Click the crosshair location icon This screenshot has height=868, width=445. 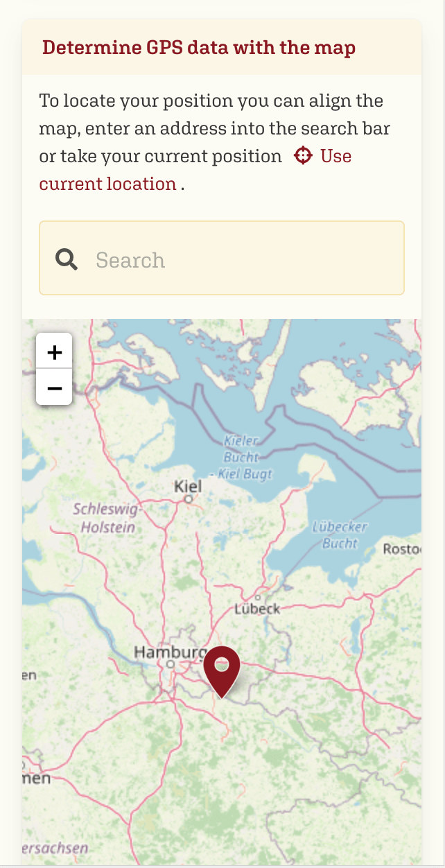(303, 156)
